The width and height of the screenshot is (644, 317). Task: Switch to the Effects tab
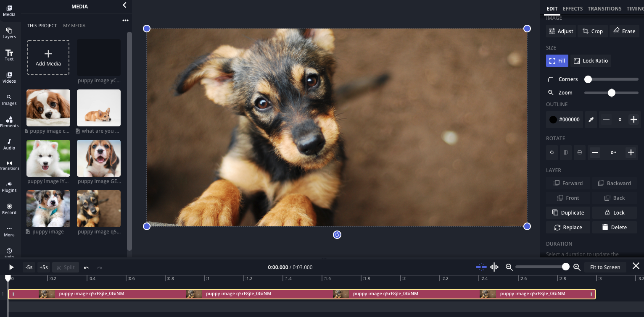[573, 8]
